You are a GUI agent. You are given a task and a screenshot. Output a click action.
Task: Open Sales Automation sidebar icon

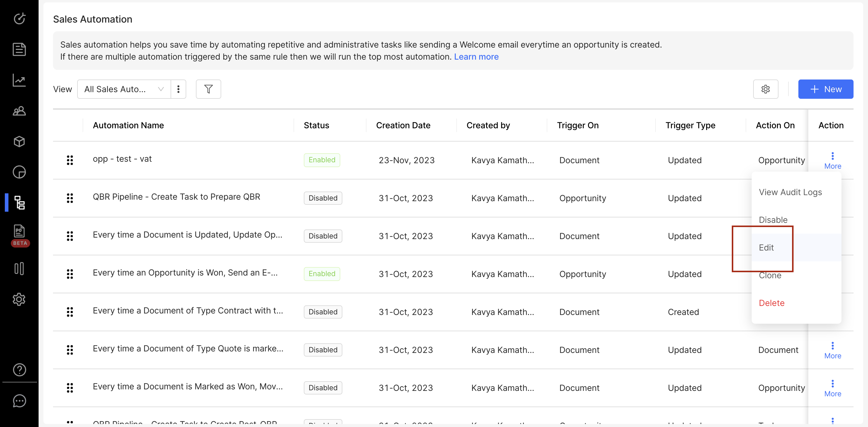19,203
